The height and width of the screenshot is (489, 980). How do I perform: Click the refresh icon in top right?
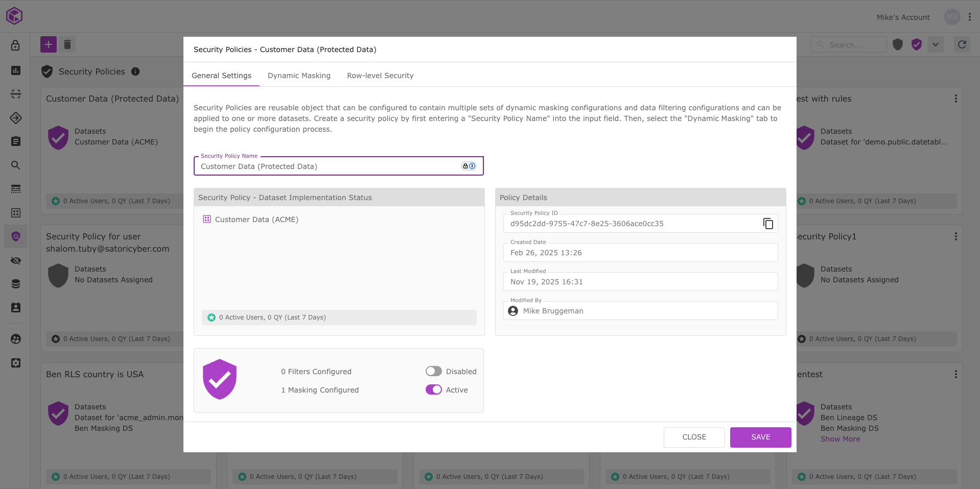point(962,44)
